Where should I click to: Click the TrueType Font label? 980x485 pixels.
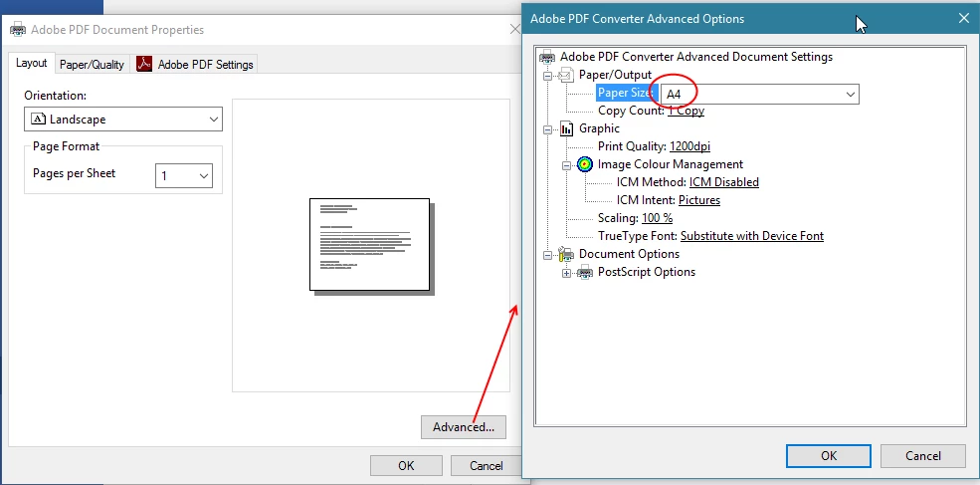coord(638,236)
